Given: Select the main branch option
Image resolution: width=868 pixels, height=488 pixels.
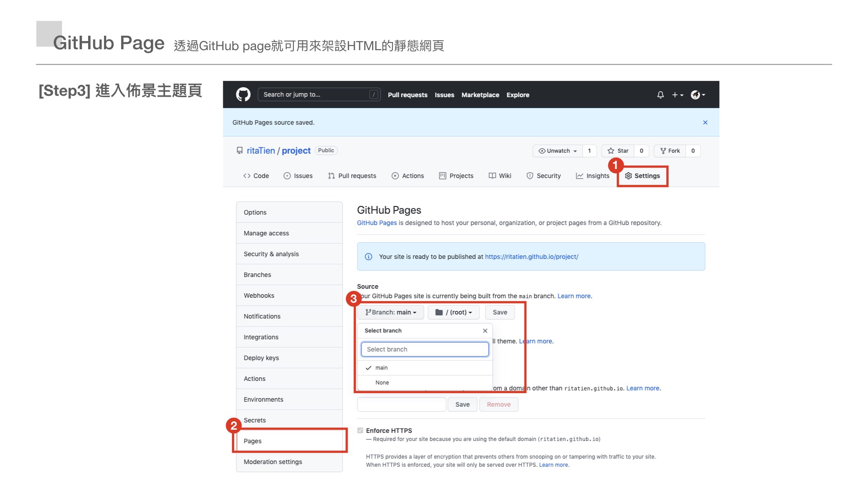Looking at the screenshot, I should (x=382, y=368).
